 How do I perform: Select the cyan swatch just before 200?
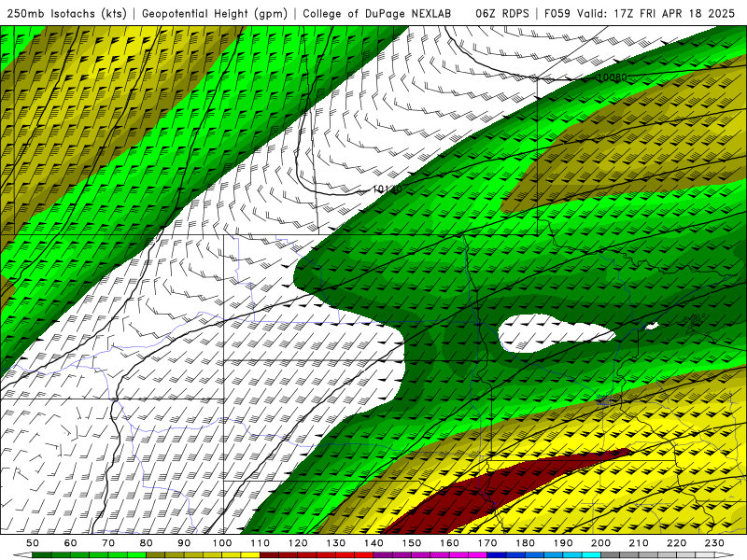coord(591,555)
